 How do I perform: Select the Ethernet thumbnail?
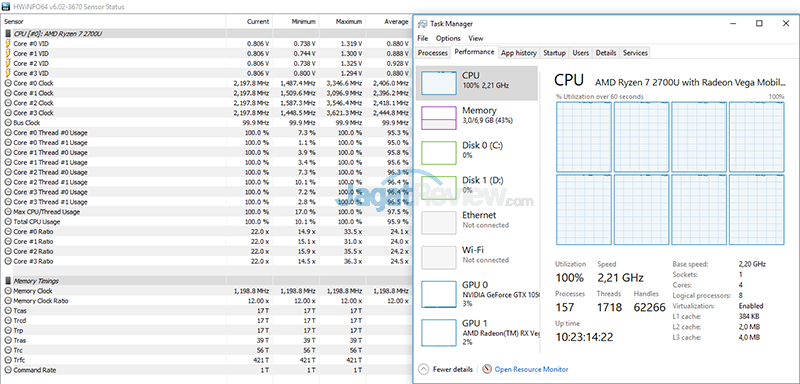[439, 222]
